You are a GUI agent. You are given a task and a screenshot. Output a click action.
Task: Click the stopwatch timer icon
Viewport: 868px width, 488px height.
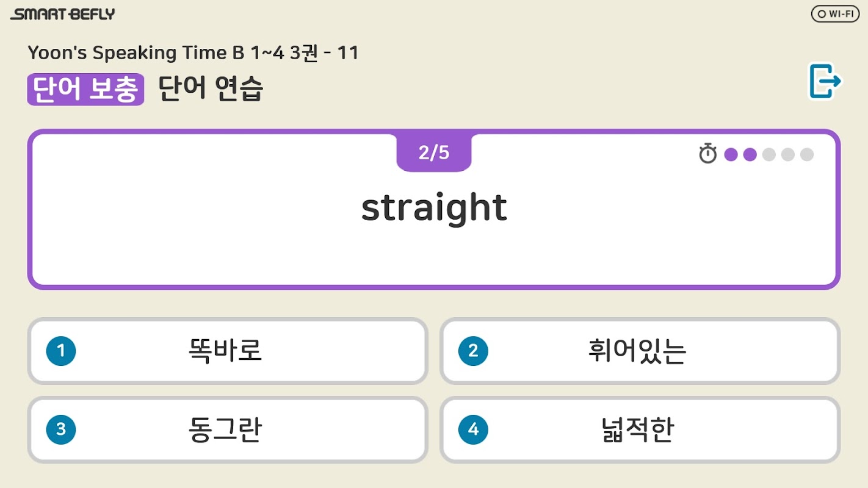(707, 154)
